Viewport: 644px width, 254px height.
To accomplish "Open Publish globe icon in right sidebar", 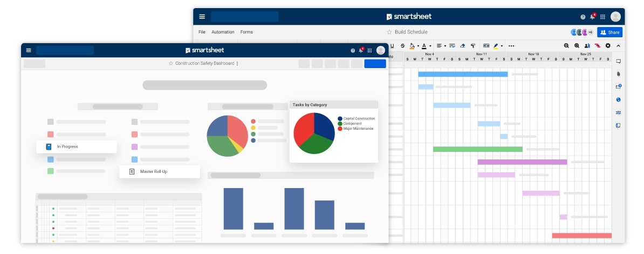I will [x=618, y=99].
